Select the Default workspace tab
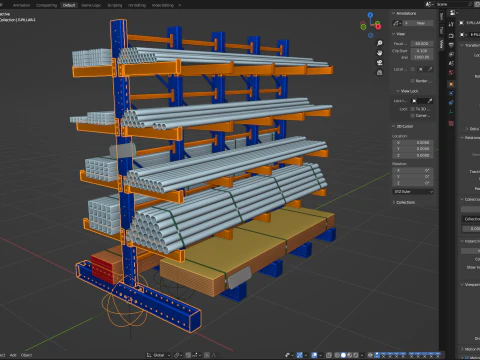480x360 pixels. point(69,5)
